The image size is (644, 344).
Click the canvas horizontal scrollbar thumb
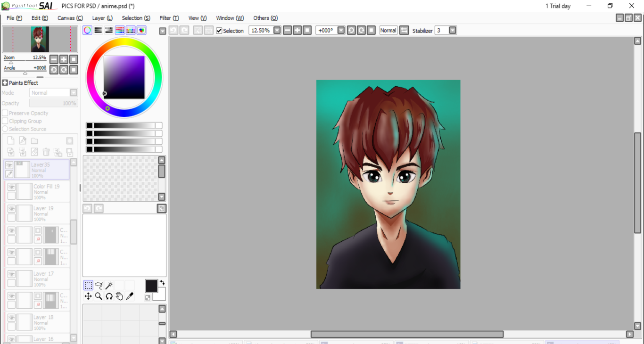pos(407,334)
